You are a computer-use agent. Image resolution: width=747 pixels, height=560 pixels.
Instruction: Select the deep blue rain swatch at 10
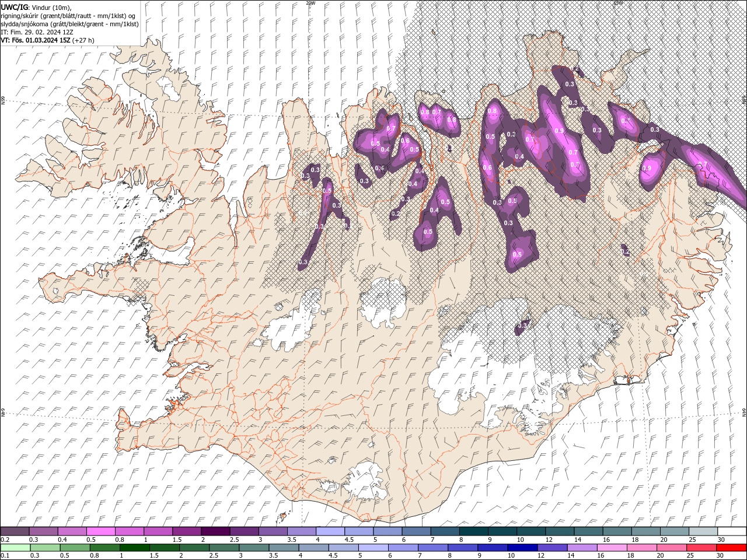coord(522,547)
